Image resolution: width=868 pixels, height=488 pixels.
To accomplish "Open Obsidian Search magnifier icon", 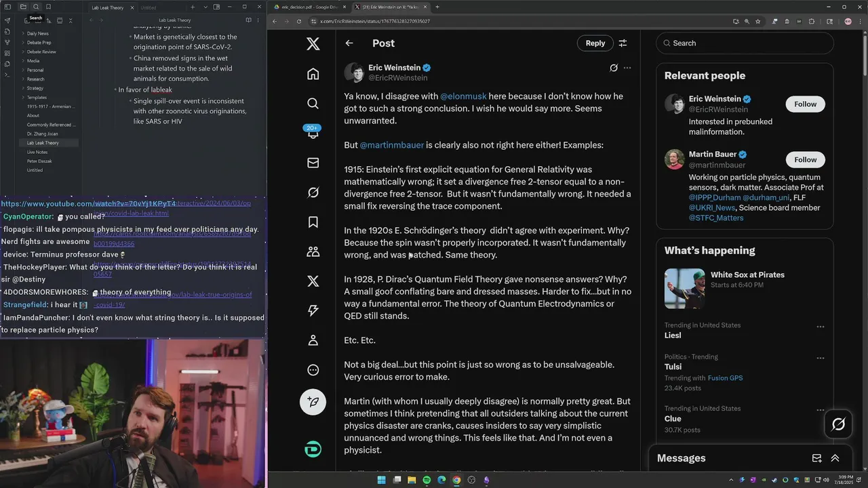I will pos(36,7).
